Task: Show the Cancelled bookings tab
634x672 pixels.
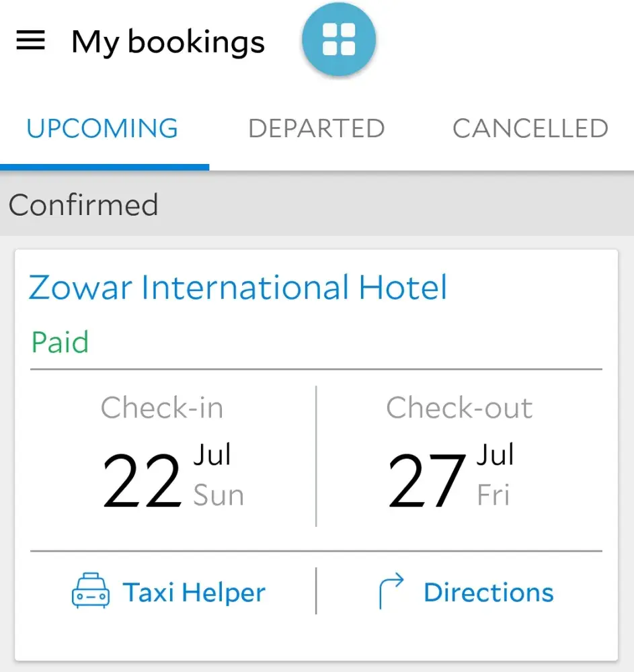Action: [530, 128]
